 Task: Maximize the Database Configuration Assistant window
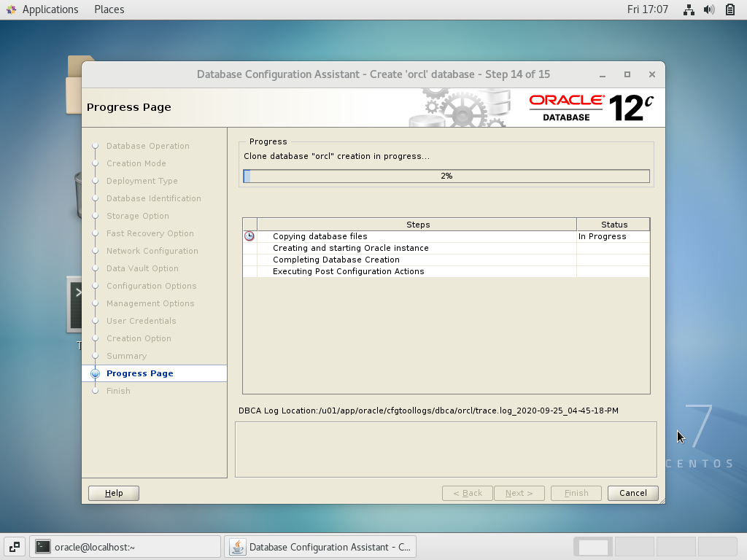tap(627, 75)
